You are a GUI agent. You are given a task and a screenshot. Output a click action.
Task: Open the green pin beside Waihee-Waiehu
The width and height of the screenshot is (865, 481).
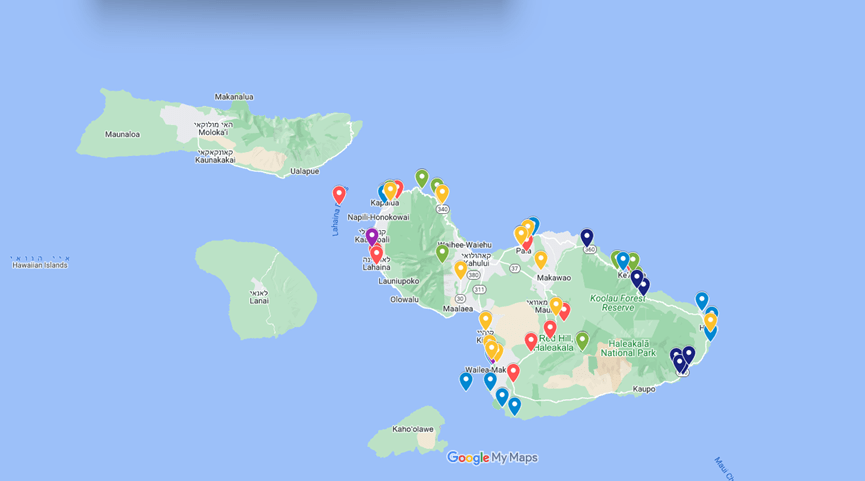click(x=442, y=253)
